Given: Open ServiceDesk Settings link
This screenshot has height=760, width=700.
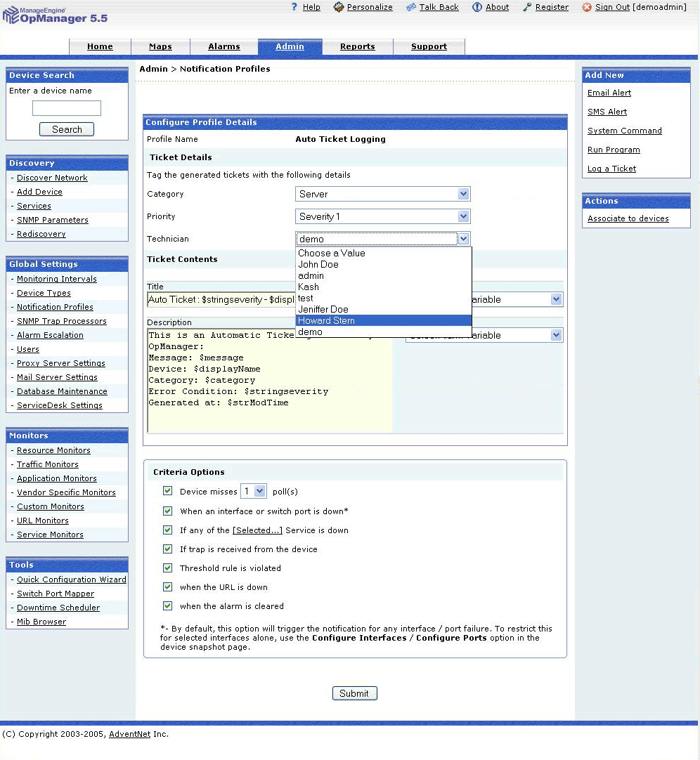Looking at the screenshot, I should pyautogui.click(x=60, y=406).
